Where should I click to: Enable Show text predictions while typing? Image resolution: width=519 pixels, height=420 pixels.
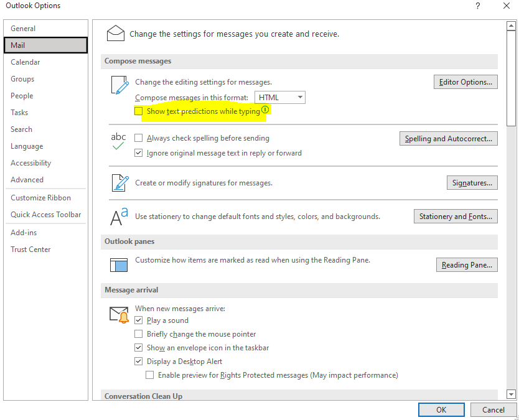pos(138,111)
